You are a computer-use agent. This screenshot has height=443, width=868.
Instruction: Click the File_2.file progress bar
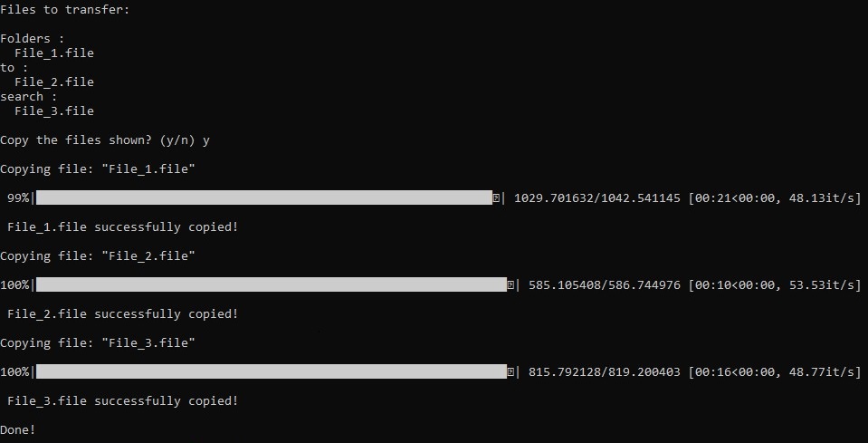tap(272, 284)
